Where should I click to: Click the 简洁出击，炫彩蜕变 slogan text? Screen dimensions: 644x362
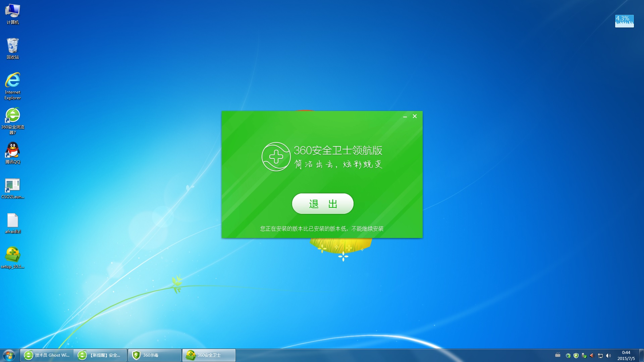pyautogui.click(x=338, y=164)
